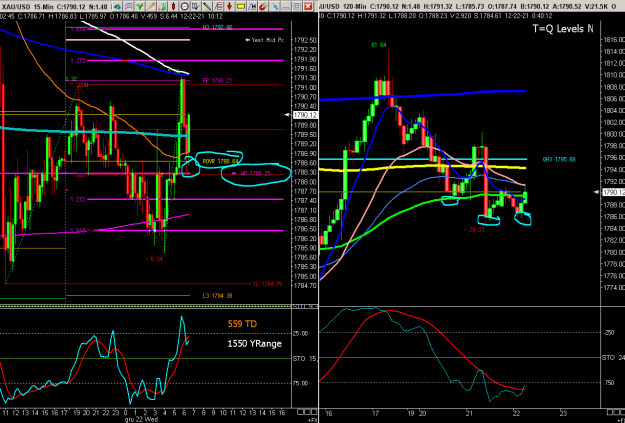Select the PP 1791.21 pivot label
This screenshot has width=625, height=423.
217,81
